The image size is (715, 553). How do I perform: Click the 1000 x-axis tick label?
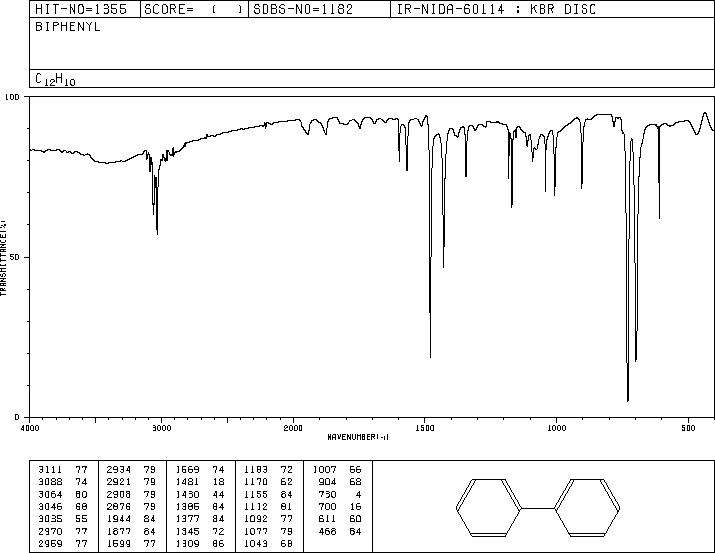tap(556, 428)
